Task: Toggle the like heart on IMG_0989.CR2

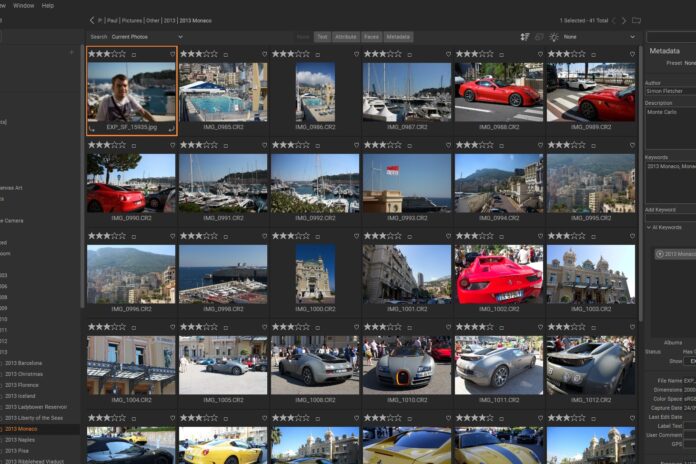Action: [x=632, y=54]
